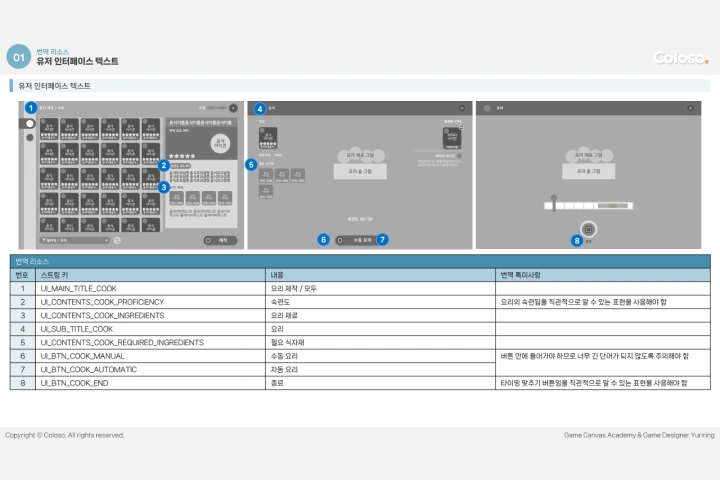Click the round title icon in third mockup

pyautogui.click(x=487, y=108)
